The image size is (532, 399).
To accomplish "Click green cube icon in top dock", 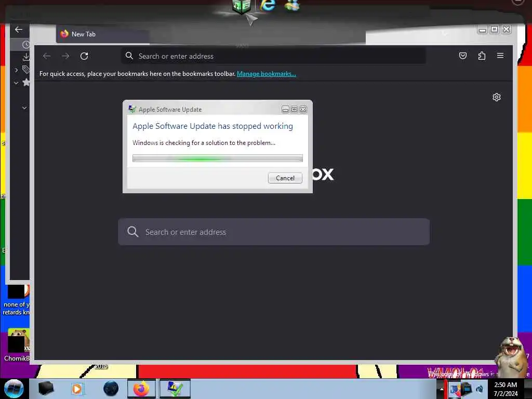I will [242, 7].
